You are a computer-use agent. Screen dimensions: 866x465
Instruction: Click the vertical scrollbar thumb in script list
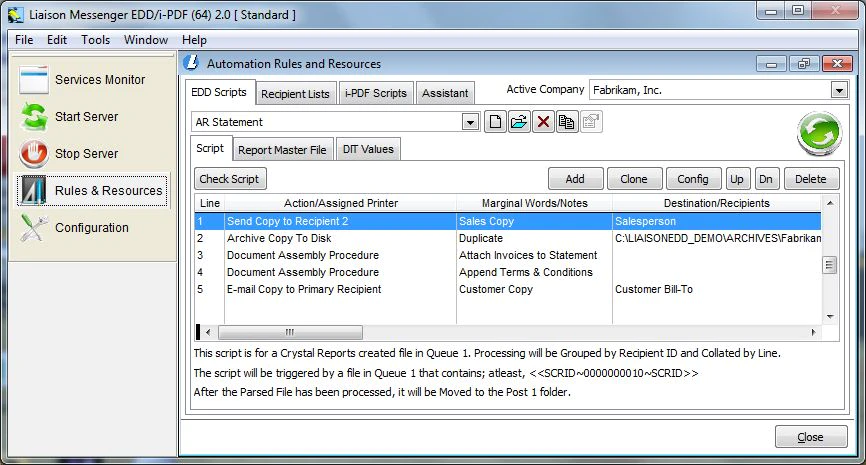[x=830, y=265]
